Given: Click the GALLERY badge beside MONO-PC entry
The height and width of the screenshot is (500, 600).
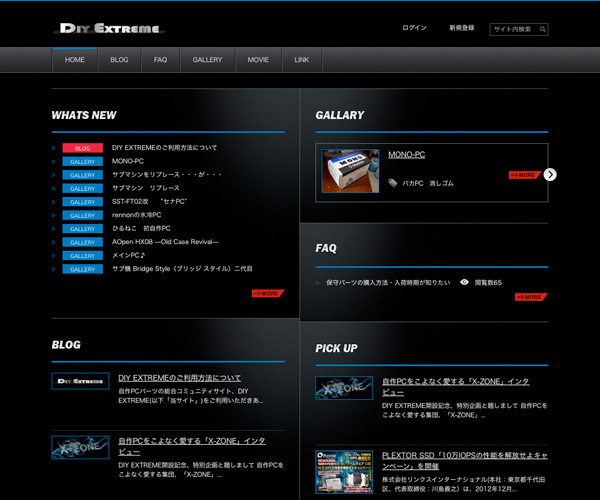Looking at the screenshot, I should coord(82,161).
